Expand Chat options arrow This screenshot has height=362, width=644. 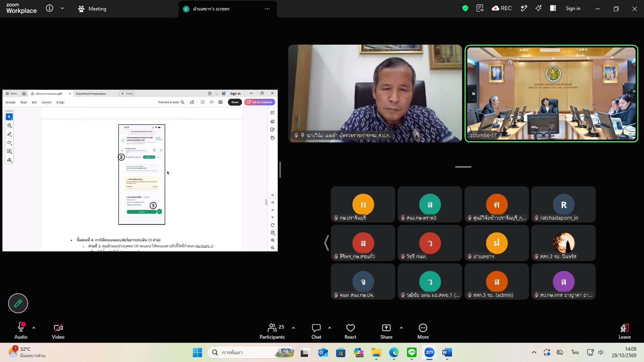(x=330, y=328)
